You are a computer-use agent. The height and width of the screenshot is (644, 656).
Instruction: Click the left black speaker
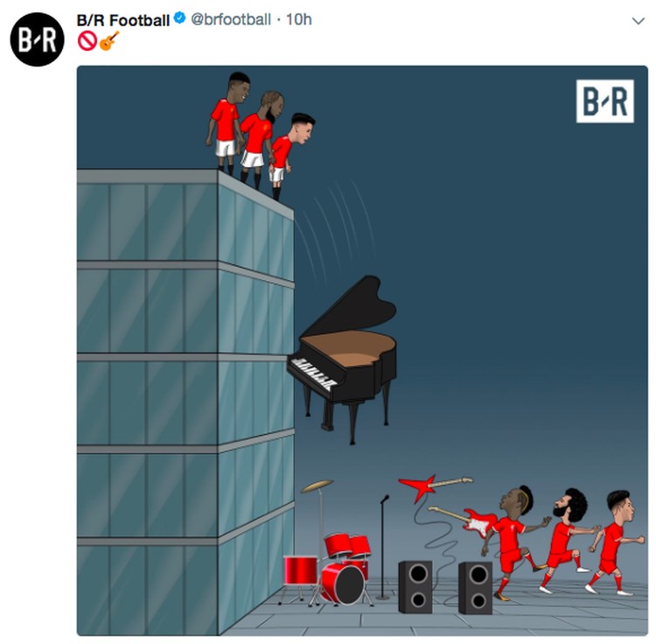tap(415, 586)
